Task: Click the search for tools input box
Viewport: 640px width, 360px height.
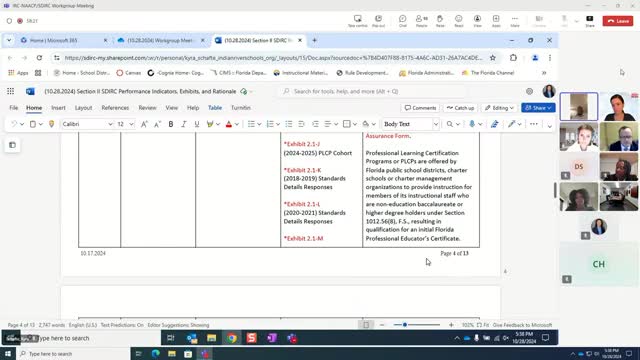Action: (372, 91)
